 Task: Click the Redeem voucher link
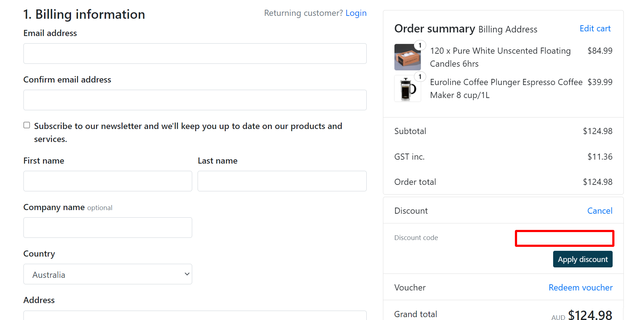click(581, 287)
